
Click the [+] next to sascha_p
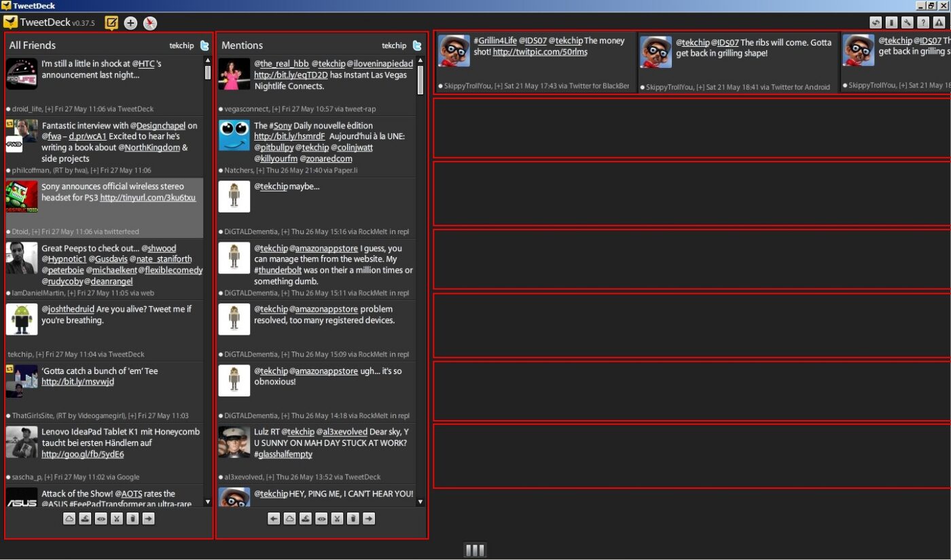coord(48,477)
